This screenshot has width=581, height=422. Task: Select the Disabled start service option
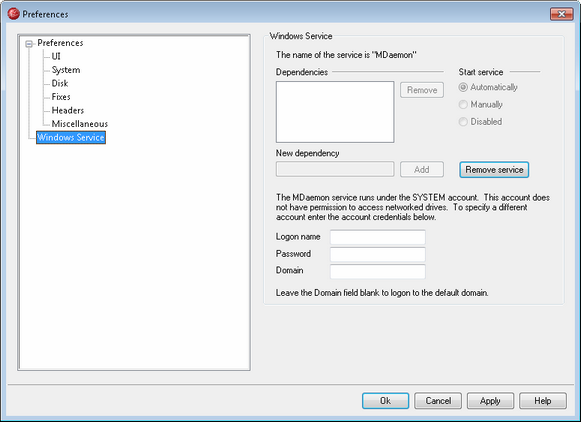tap(480, 122)
